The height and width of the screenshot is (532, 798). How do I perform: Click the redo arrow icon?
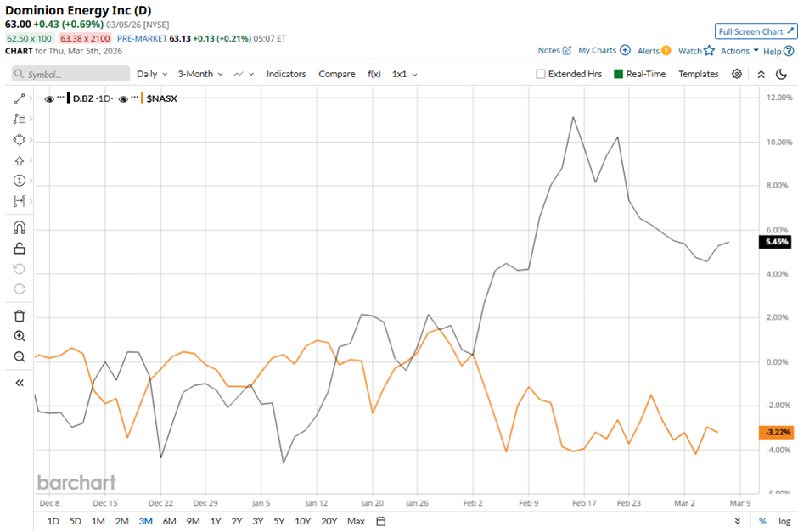[20, 288]
